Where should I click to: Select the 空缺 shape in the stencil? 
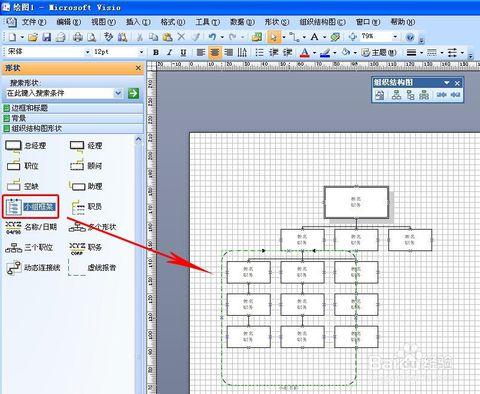pyautogui.click(x=22, y=186)
